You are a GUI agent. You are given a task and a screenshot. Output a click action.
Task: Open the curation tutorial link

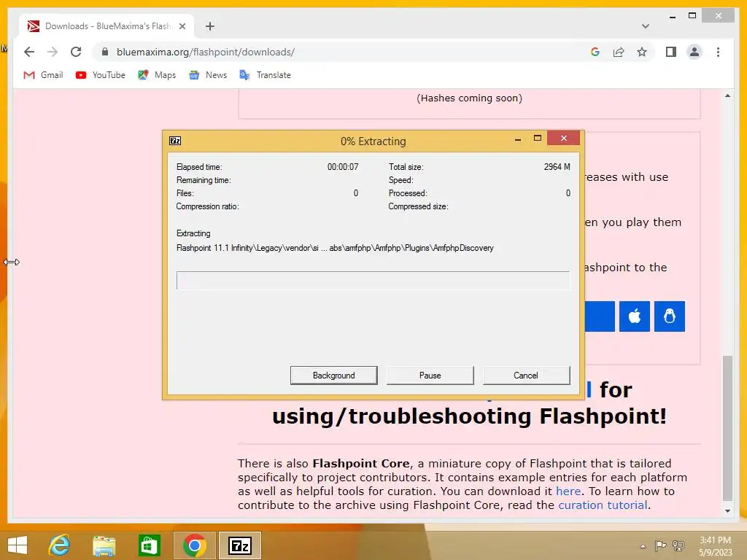click(x=603, y=505)
